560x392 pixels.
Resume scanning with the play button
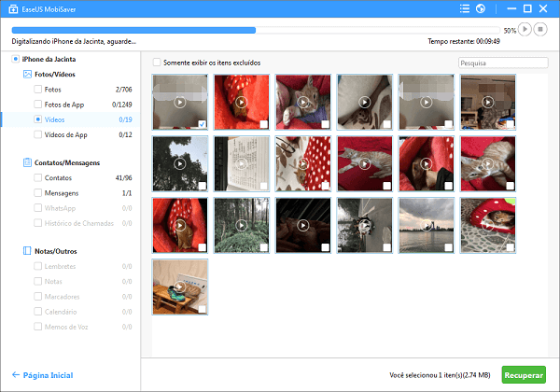point(526,30)
